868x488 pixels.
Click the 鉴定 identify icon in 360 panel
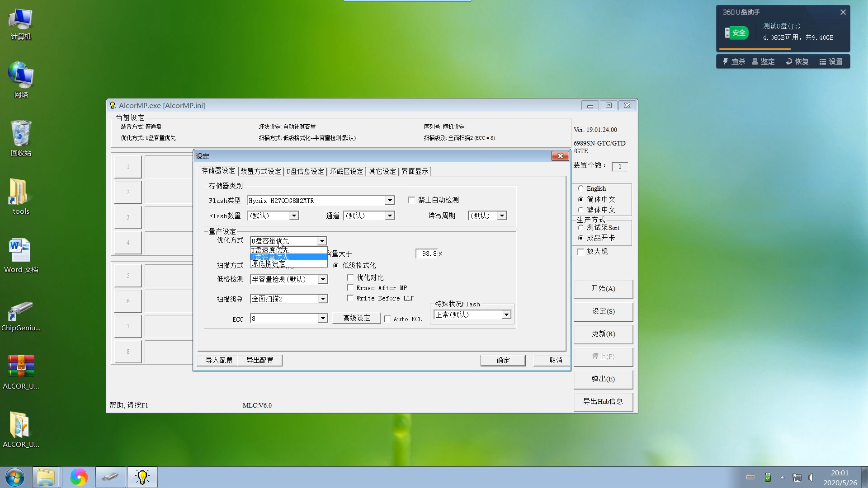(764, 61)
